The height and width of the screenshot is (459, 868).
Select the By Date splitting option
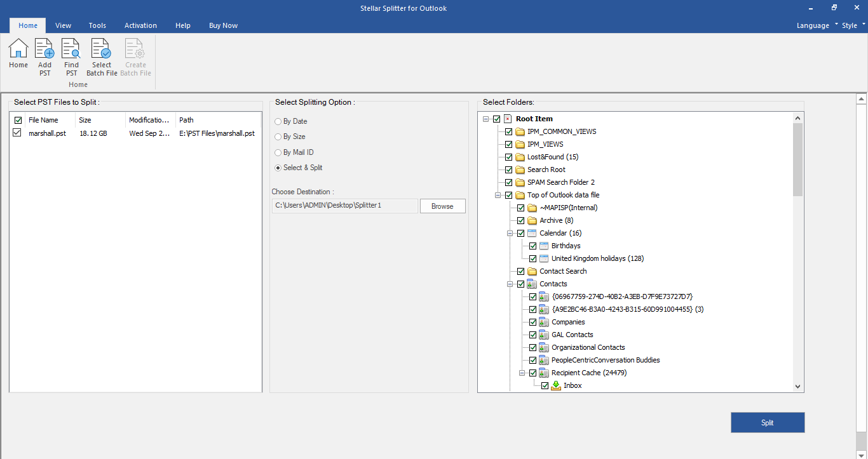(278, 121)
